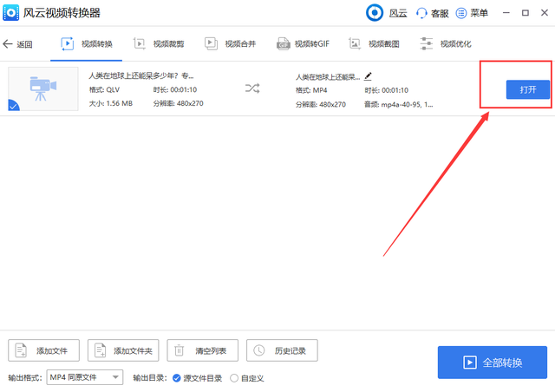The width and height of the screenshot is (555, 392).
Task: Open 历史记录 clock button
Action: point(282,350)
